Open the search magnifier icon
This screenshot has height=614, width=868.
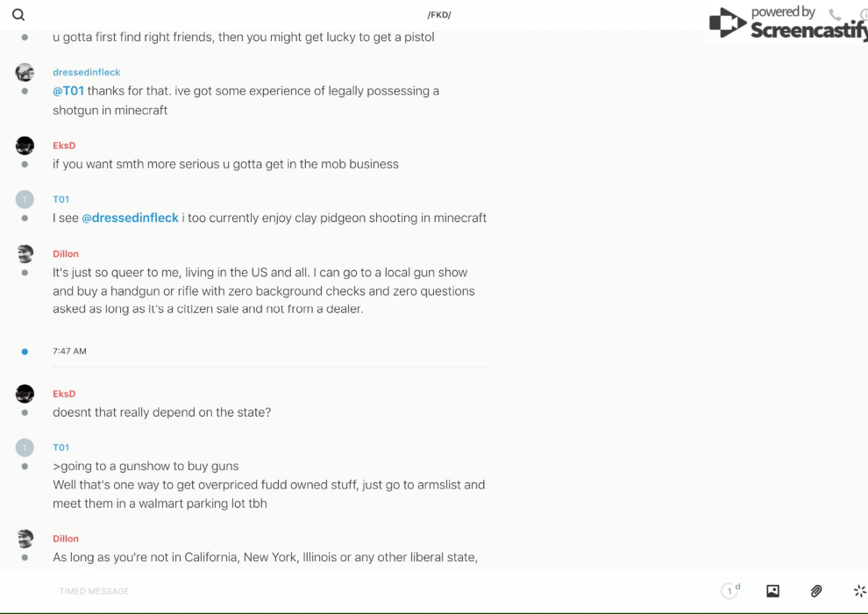tap(18, 15)
